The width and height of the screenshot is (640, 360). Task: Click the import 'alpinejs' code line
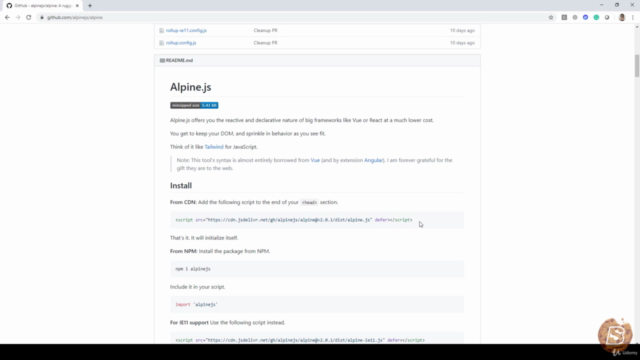click(x=196, y=304)
